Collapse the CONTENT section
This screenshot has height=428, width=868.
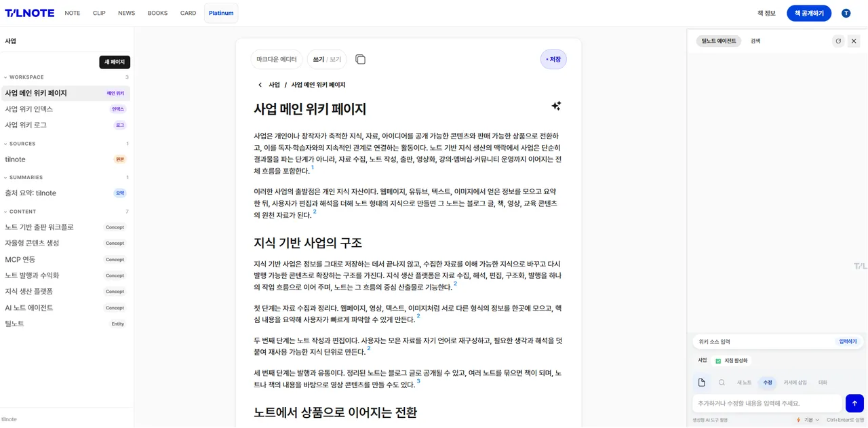click(x=20, y=212)
